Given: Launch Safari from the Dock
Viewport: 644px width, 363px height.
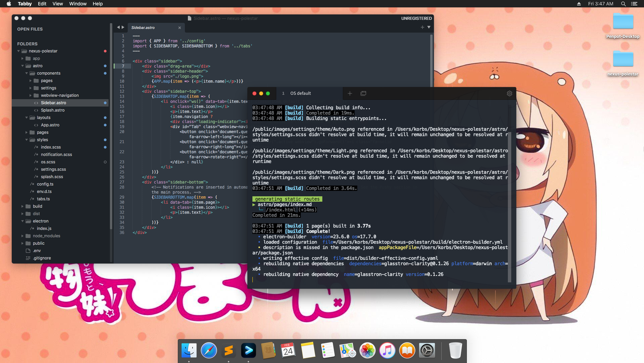Looking at the screenshot, I should click(x=209, y=351).
